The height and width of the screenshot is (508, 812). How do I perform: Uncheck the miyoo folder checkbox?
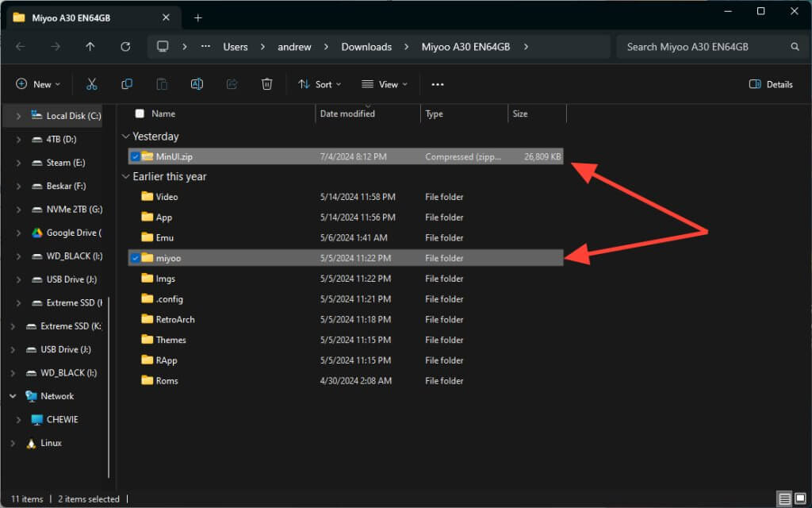pyautogui.click(x=136, y=258)
